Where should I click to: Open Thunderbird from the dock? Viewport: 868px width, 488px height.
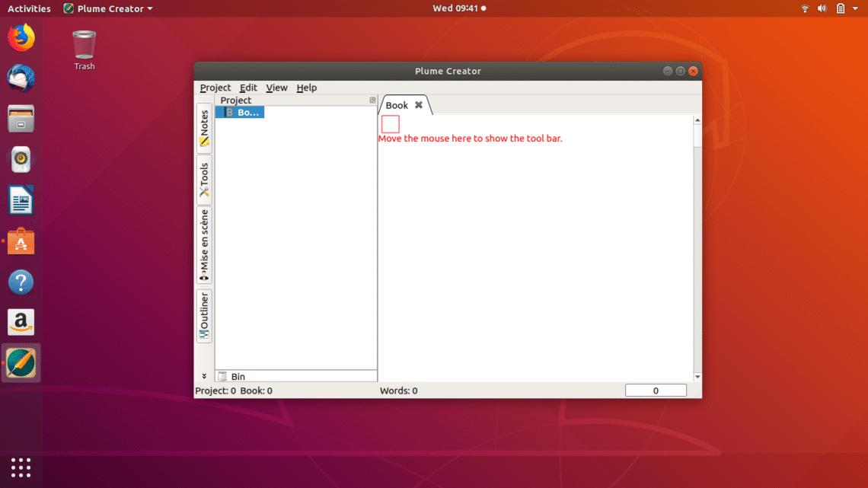click(21, 77)
